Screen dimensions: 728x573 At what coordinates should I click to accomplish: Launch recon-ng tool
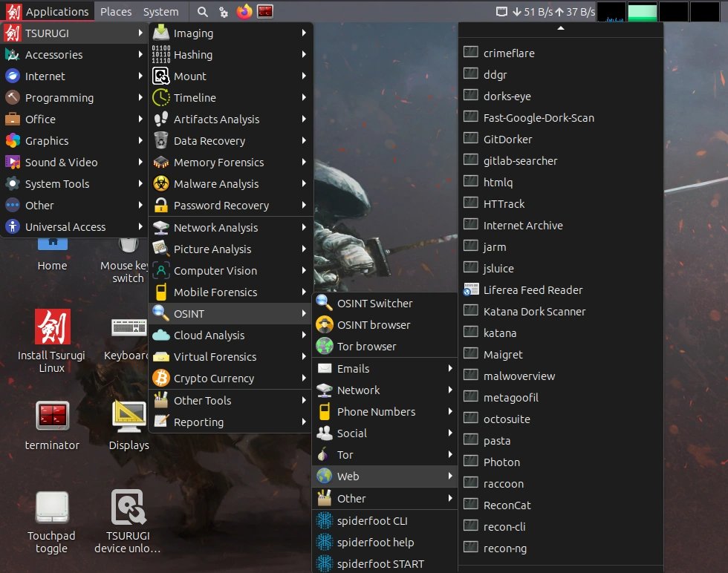[560, 548]
